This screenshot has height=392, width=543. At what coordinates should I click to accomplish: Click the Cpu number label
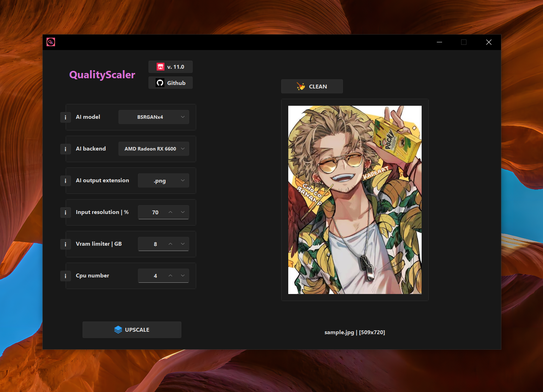point(92,276)
